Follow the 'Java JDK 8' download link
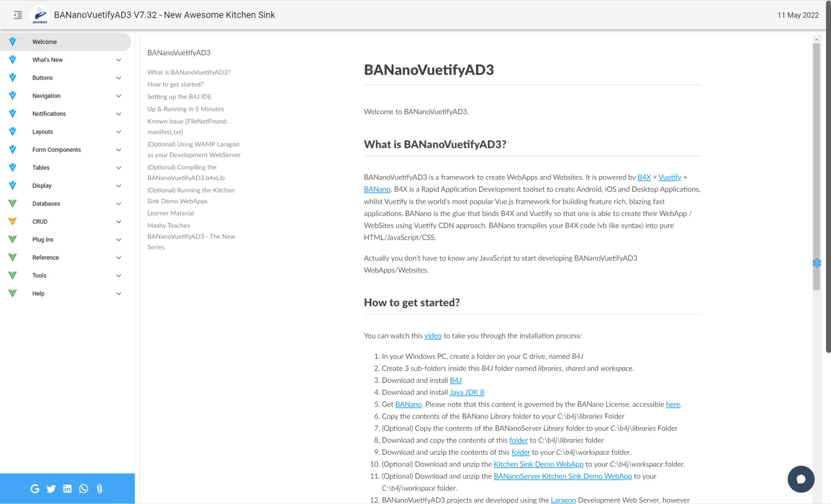 coord(466,392)
